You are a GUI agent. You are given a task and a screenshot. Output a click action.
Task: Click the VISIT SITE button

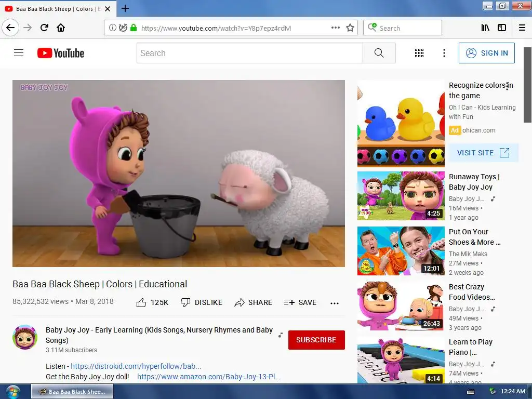coord(484,153)
